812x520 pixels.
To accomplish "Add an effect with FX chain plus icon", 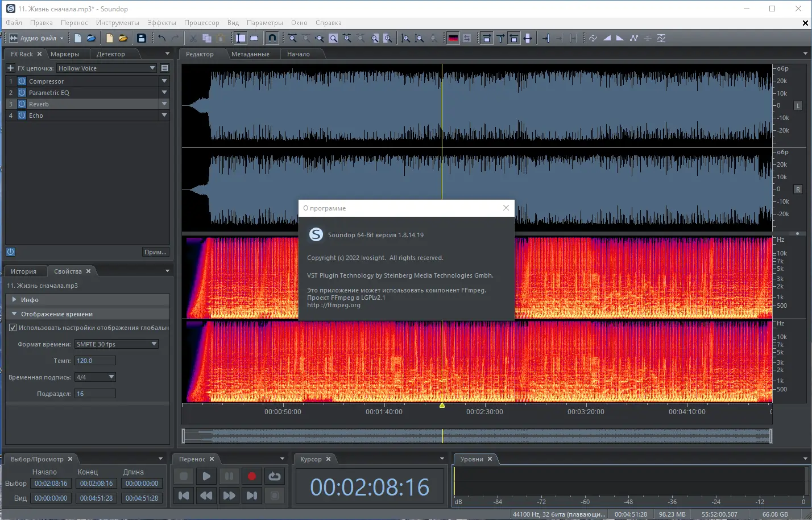I will coord(10,68).
